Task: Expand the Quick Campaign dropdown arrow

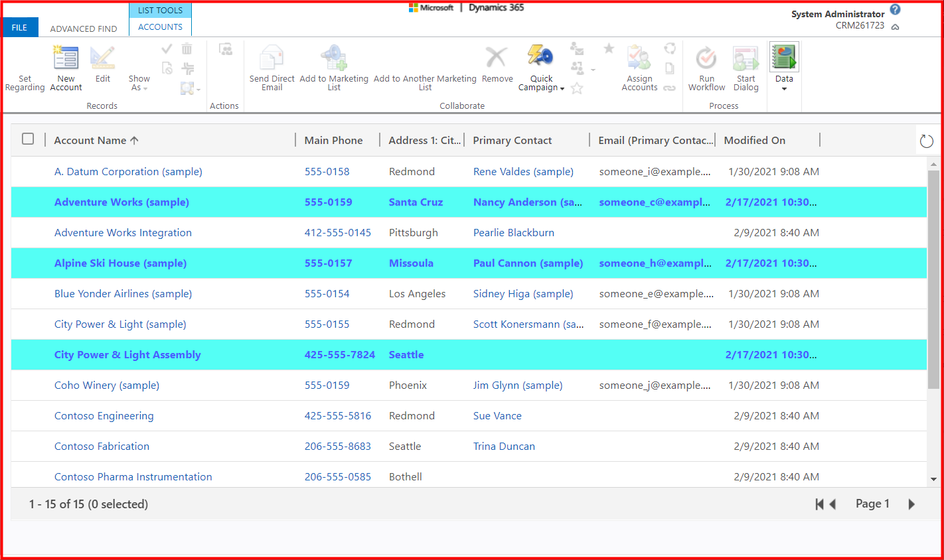Action: click(562, 88)
